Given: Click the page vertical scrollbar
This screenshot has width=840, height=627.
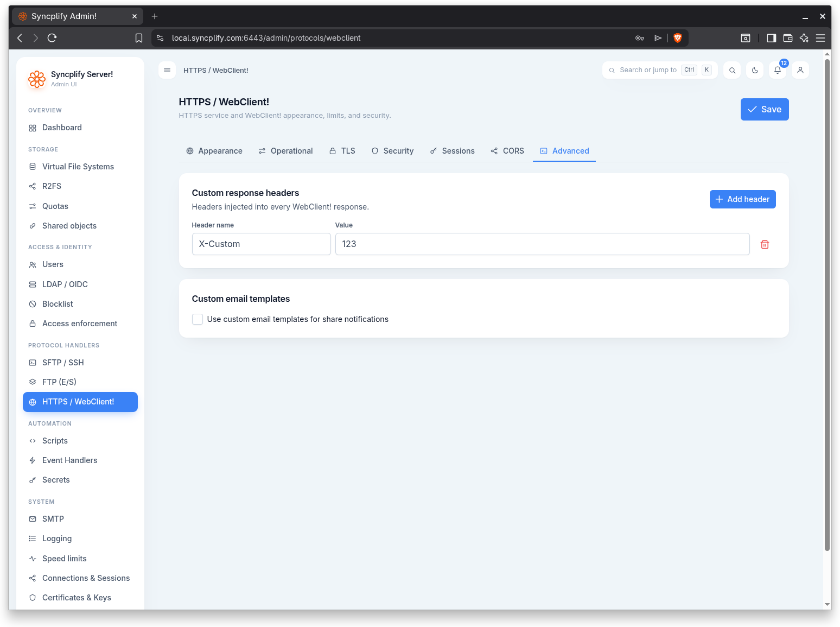Looking at the screenshot, I should (x=828, y=304).
